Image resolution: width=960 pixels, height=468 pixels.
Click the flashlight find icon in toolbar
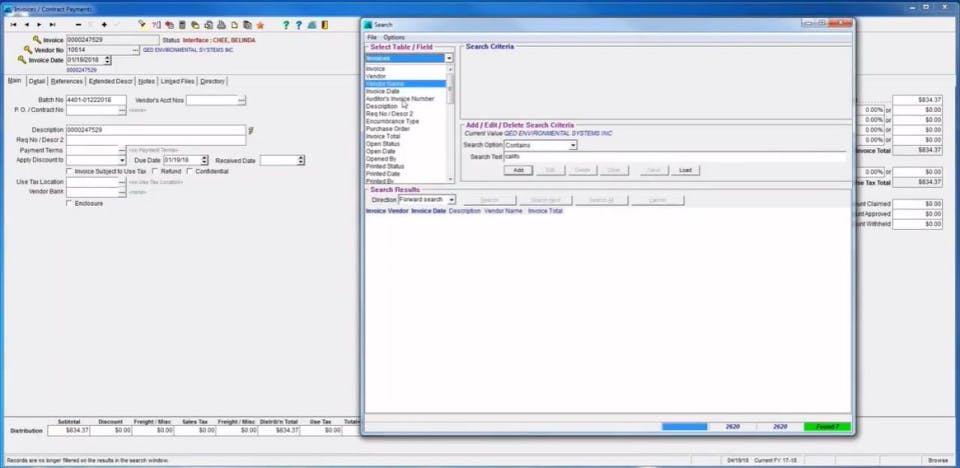(142, 25)
